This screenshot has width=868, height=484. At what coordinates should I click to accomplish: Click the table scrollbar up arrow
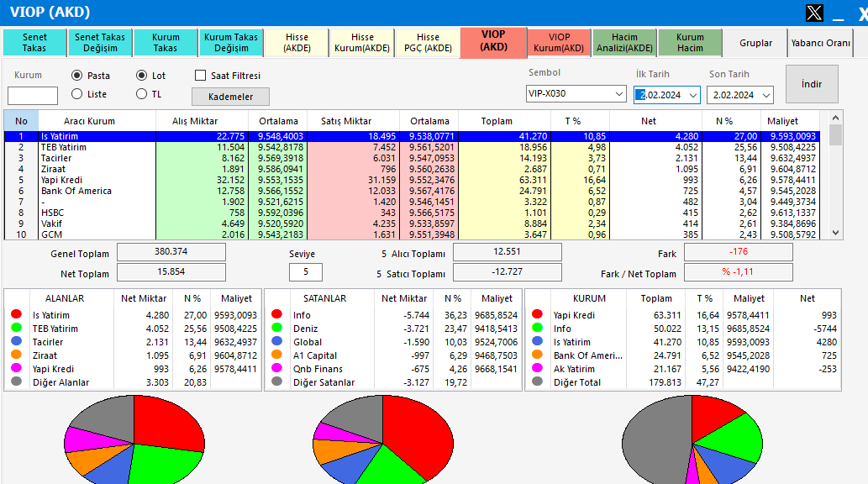coord(836,118)
